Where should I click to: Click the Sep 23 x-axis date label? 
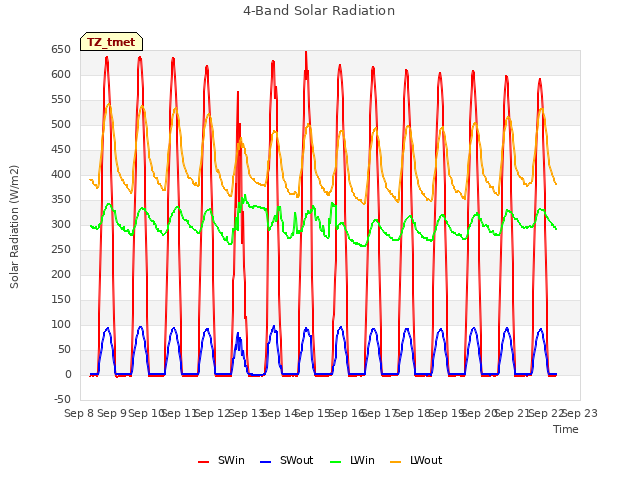tap(580, 413)
